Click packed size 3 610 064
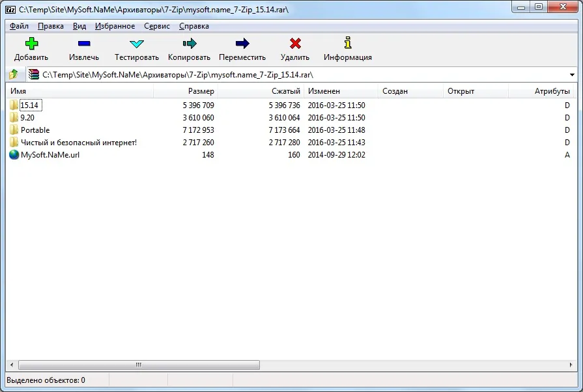Viewport: 583px width, 392px height. click(x=285, y=117)
